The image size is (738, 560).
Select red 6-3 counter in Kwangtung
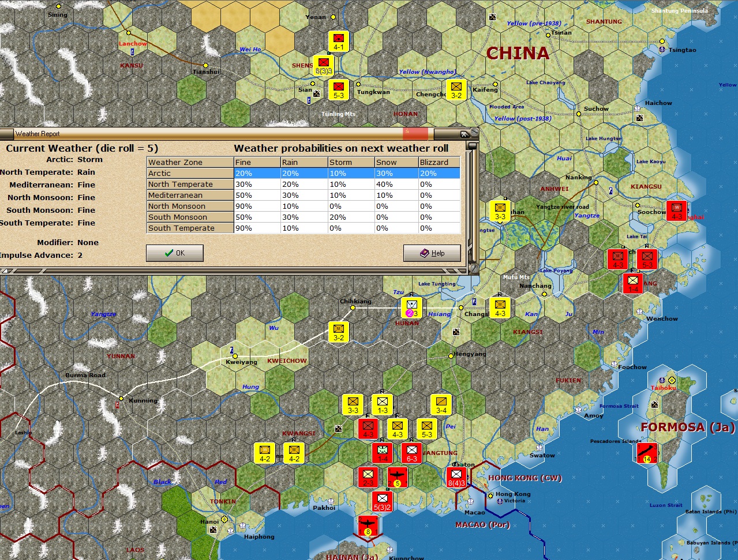pyautogui.click(x=412, y=453)
